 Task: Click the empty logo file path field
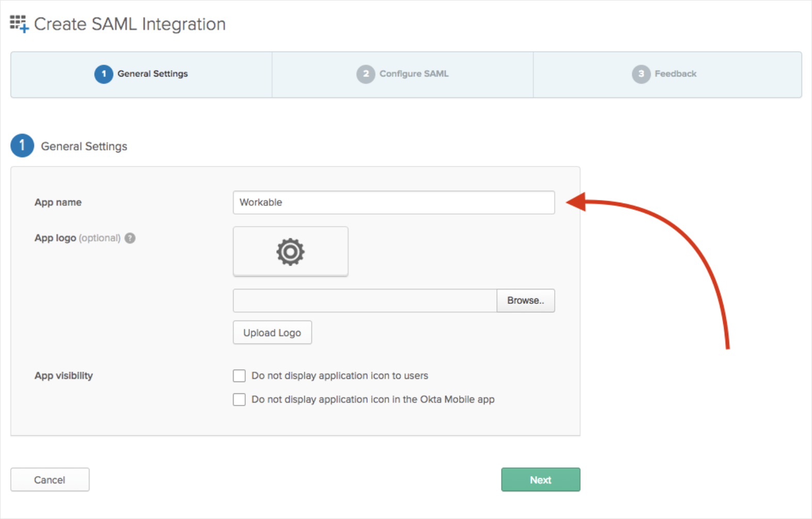click(365, 300)
